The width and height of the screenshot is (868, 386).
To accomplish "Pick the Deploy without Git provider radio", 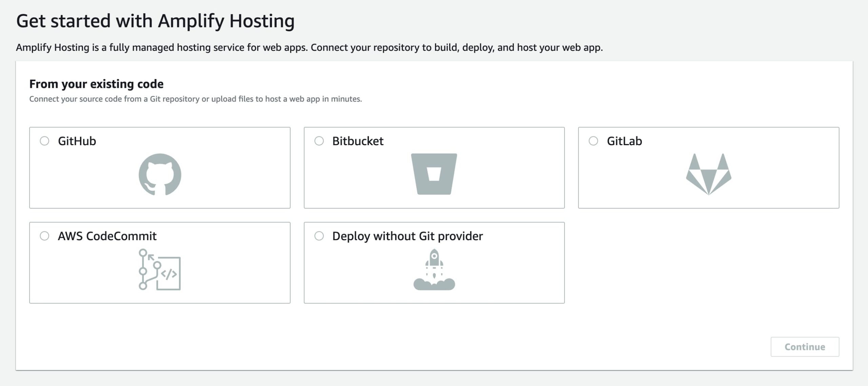I will coord(319,236).
